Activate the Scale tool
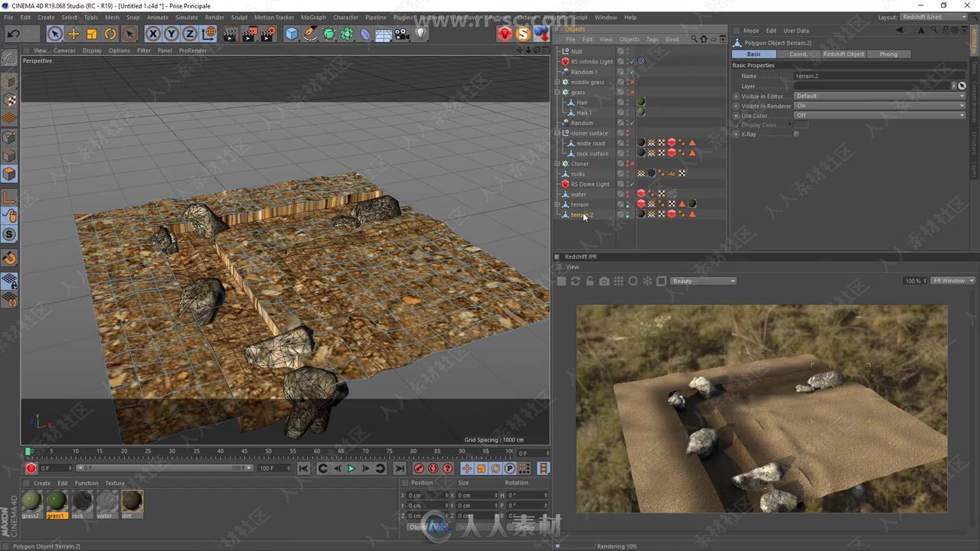The image size is (980, 551). (x=92, y=34)
